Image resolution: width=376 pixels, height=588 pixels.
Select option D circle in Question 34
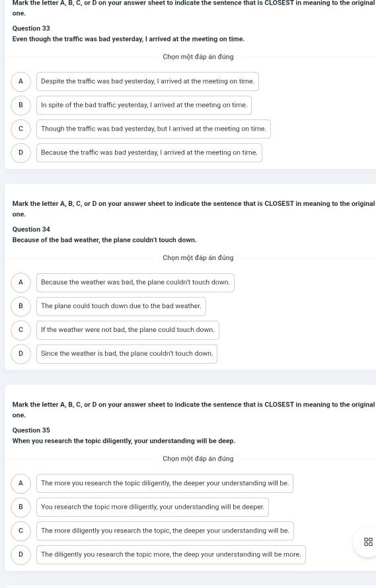tap(20, 354)
